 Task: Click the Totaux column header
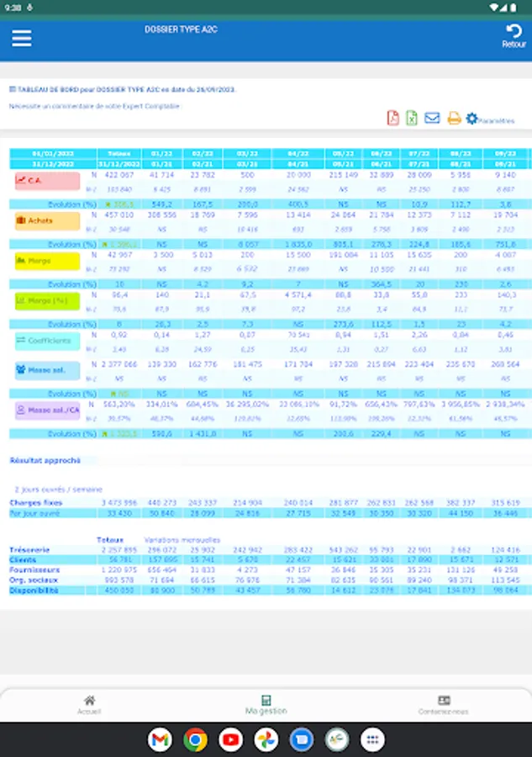pos(119,154)
